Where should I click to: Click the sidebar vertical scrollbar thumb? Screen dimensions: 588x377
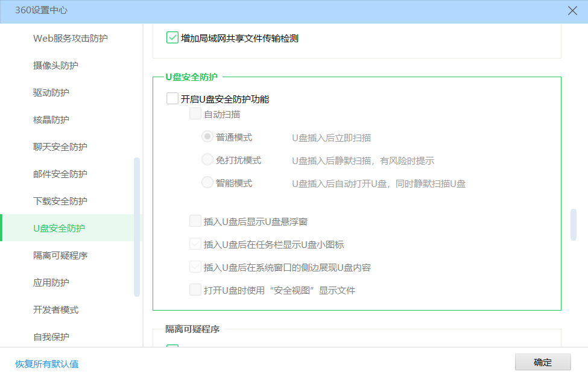point(137,227)
